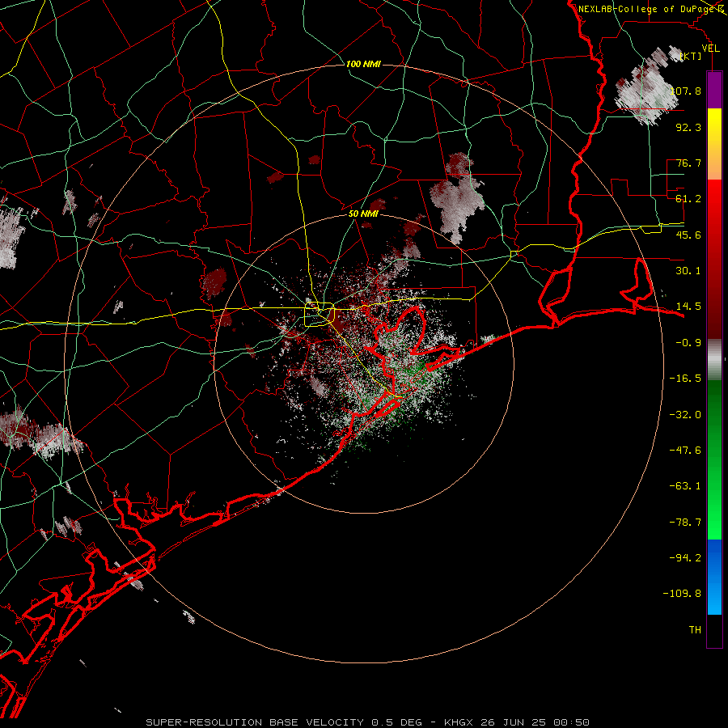The height and width of the screenshot is (728, 728).
Task: Click the -47.6 velocity scale value
Action: (x=685, y=451)
